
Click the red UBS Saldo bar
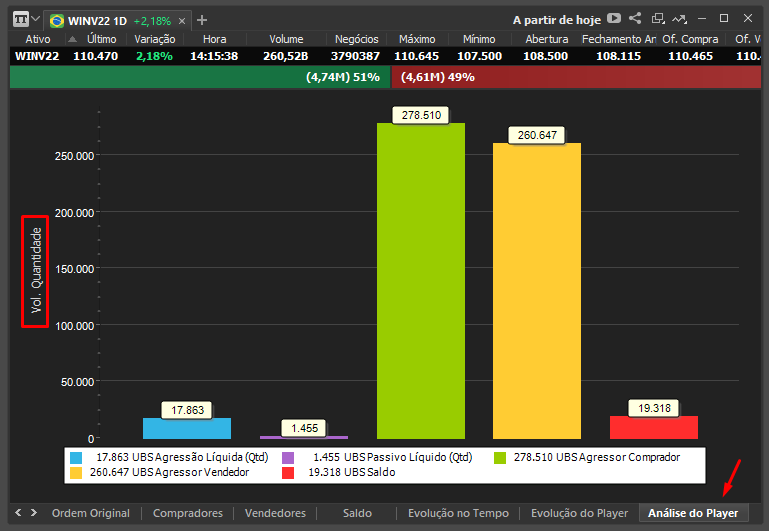654,428
